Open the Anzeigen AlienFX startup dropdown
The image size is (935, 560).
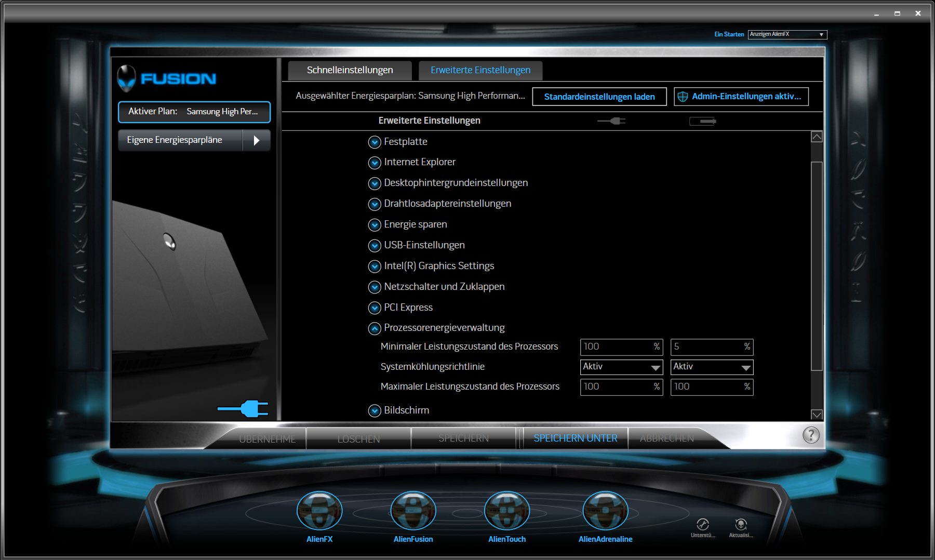click(x=787, y=34)
